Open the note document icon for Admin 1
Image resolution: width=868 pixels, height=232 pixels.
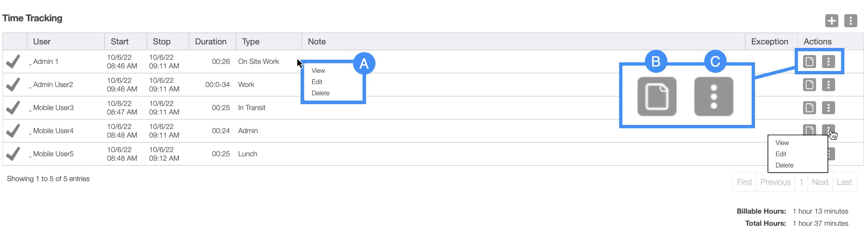[x=809, y=62]
